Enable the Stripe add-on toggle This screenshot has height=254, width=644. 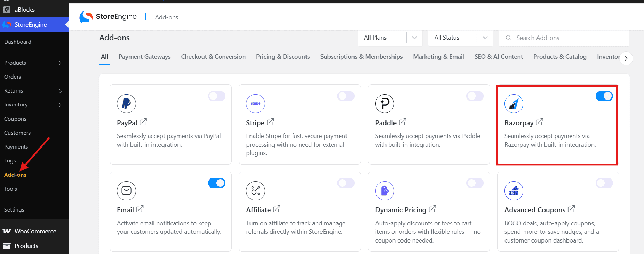pos(346,96)
